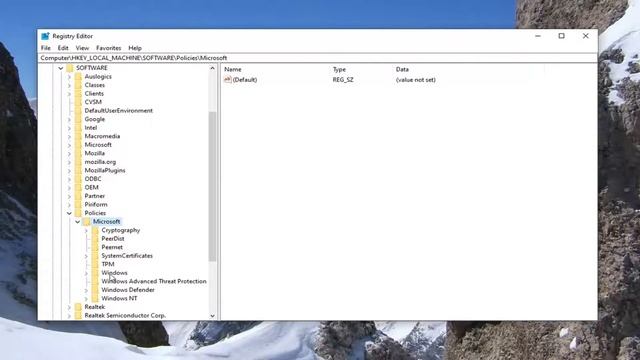640x360 pixels.
Task: Click the Windows NT folder icon
Action: [x=95, y=298]
